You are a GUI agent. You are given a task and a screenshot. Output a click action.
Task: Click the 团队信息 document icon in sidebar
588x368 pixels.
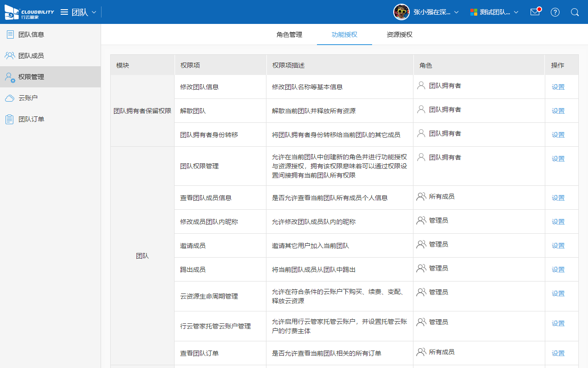tap(10, 34)
